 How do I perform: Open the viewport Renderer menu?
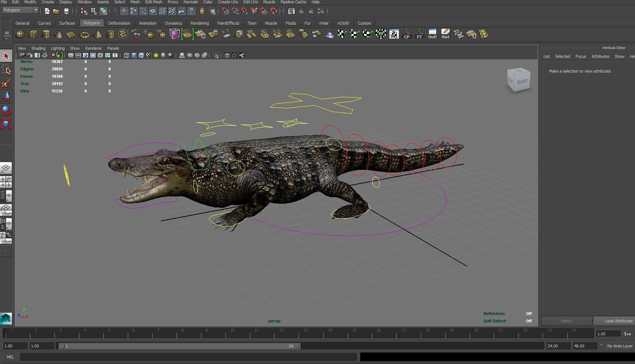[x=93, y=48]
